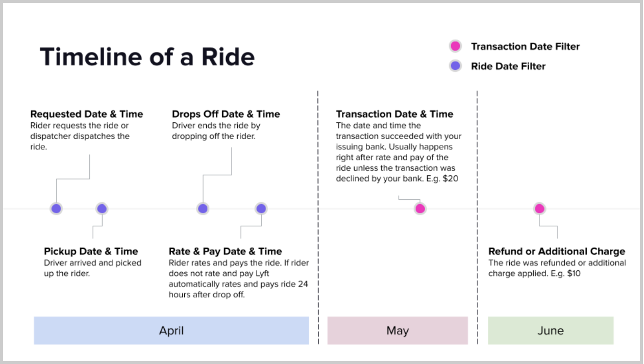Click the pink Transaction Date & Time marker
The image size is (644, 364).
point(420,209)
